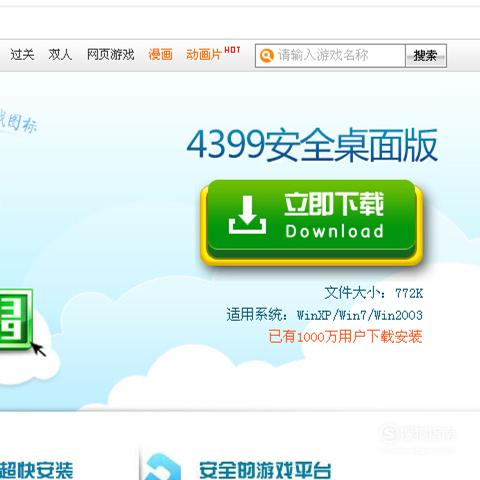The width and height of the screenshot is (480, 480).
Task: Click the blue icon beside 安全的游戏平台
Action: [163, 467]
